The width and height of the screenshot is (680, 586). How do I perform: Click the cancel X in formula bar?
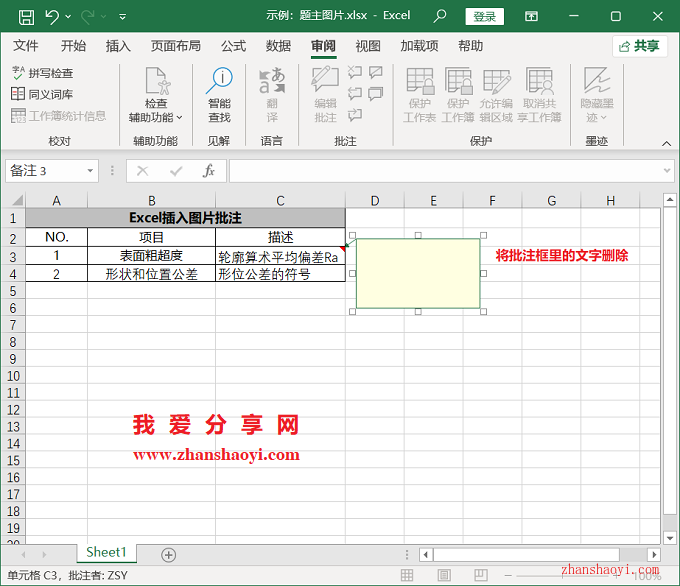143,171
